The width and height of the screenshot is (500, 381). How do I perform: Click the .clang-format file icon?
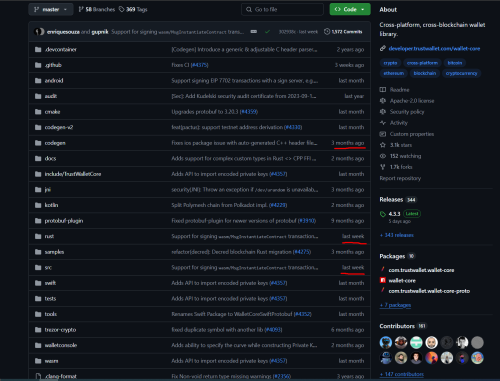click(x=38, y=376)
